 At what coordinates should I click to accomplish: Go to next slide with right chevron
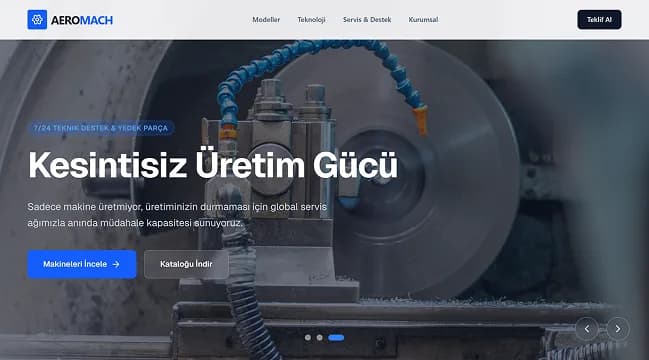coord(618,329)
